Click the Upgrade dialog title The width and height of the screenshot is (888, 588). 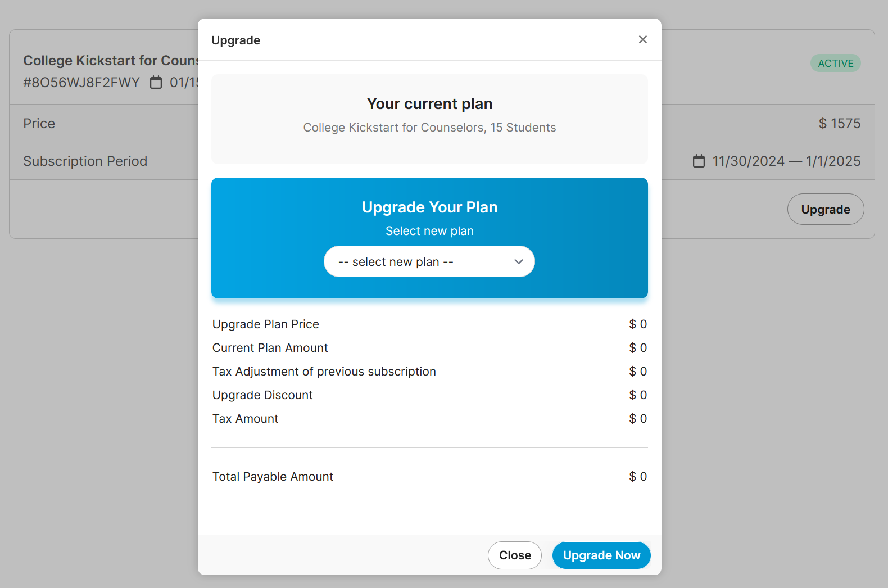point(235,40)
